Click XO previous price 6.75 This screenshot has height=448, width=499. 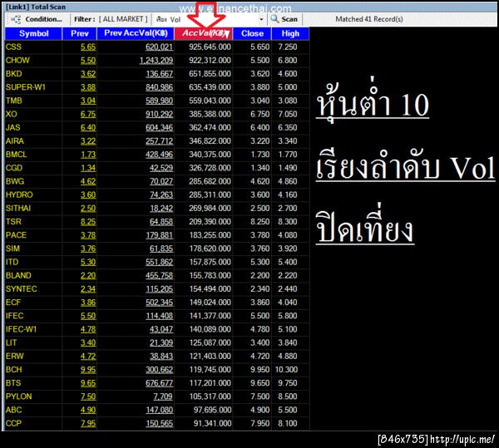point(88,114)
